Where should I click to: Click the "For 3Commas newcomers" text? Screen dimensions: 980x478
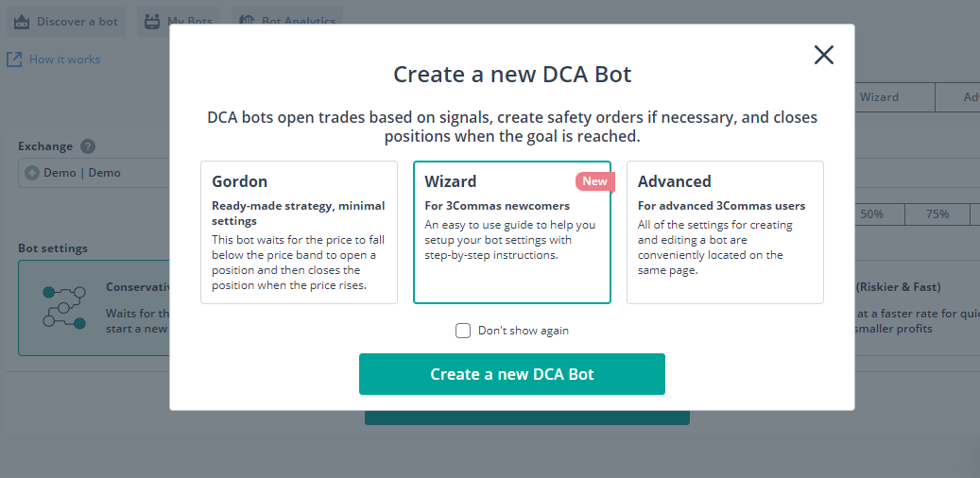(497, 206)
